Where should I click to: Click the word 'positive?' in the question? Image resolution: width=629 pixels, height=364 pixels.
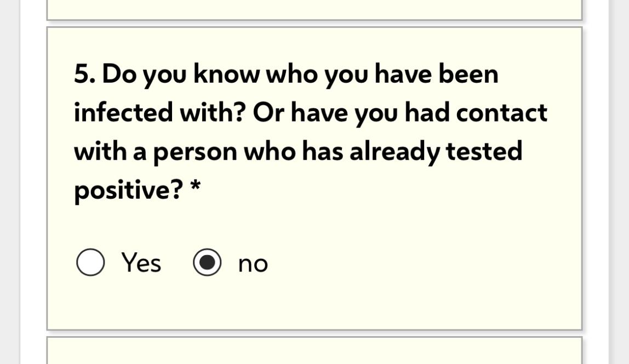(x=128, y=190)
